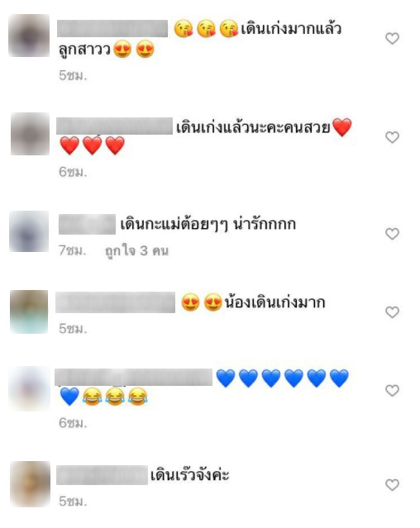Image resolution: width=420 pixels, height=528 pixels.
Task: View likes 'ถูกใจ 3 คน' on the third comment
Action: coord(136,251)
